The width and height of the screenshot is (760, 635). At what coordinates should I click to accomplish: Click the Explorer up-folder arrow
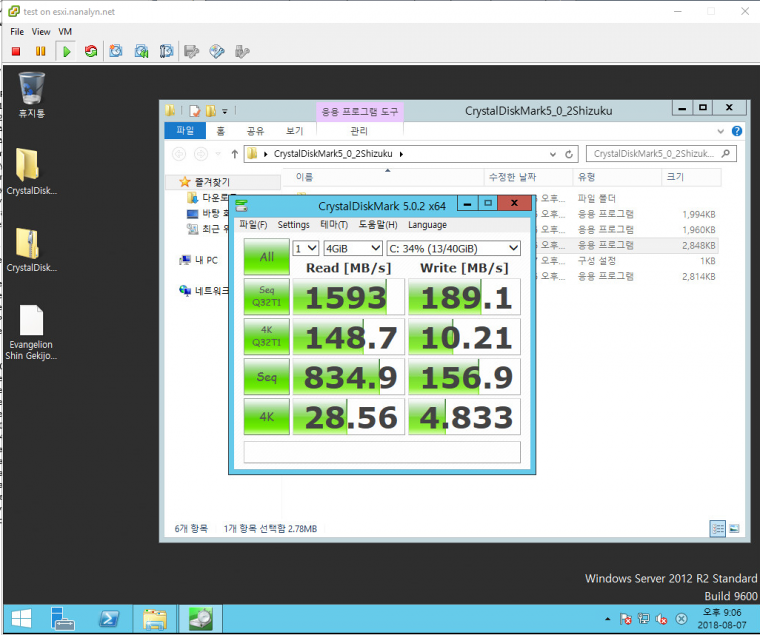pyautogui.click(x=235, y=154)
